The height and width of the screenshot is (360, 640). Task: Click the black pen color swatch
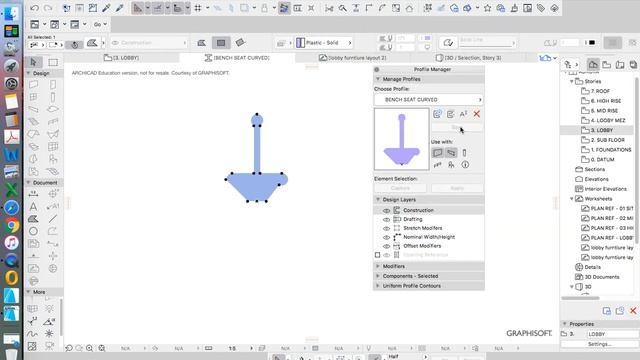592,42
